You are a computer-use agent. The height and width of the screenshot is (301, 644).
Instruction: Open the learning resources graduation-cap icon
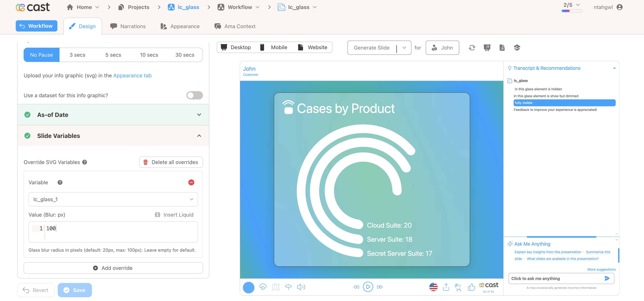point(517,47)
